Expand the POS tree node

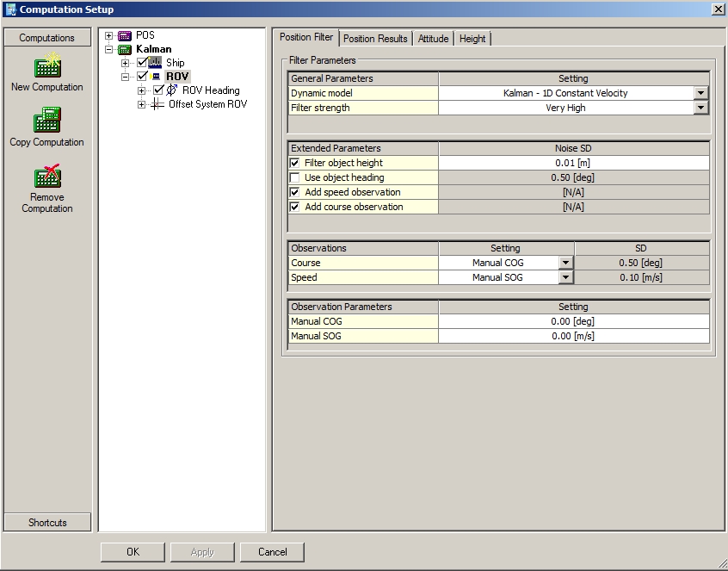point(109,35)
